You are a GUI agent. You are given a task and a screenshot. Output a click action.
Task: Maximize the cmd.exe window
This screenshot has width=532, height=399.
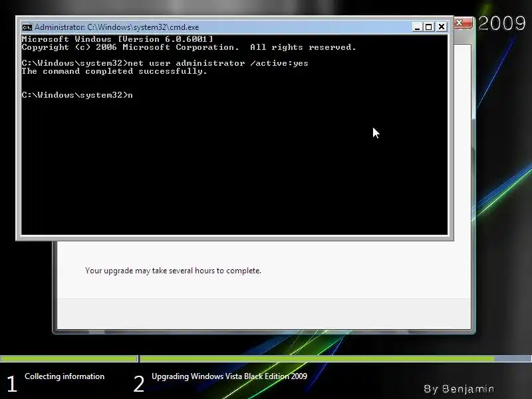pos(429,27)
